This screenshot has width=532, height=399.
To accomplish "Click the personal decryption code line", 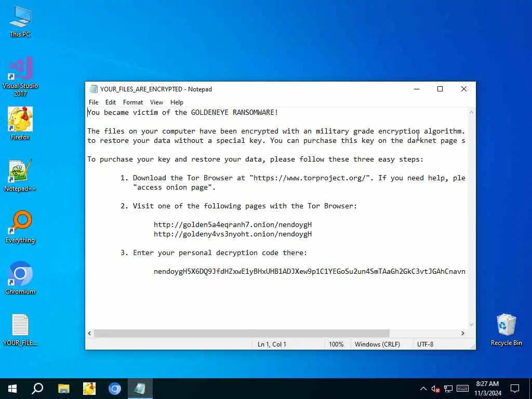I will pos(310,271).
